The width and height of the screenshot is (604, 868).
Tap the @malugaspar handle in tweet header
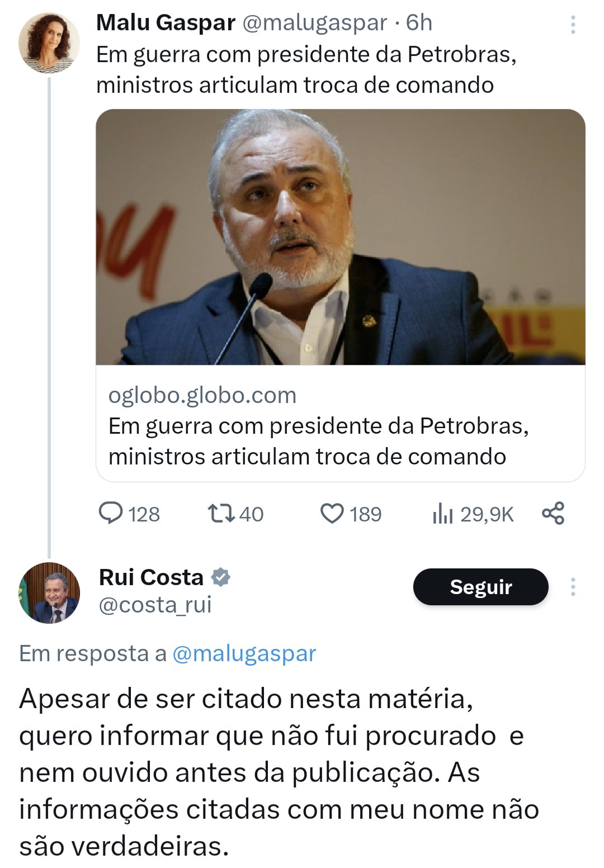pyautogui.click(x=314, y=23)
